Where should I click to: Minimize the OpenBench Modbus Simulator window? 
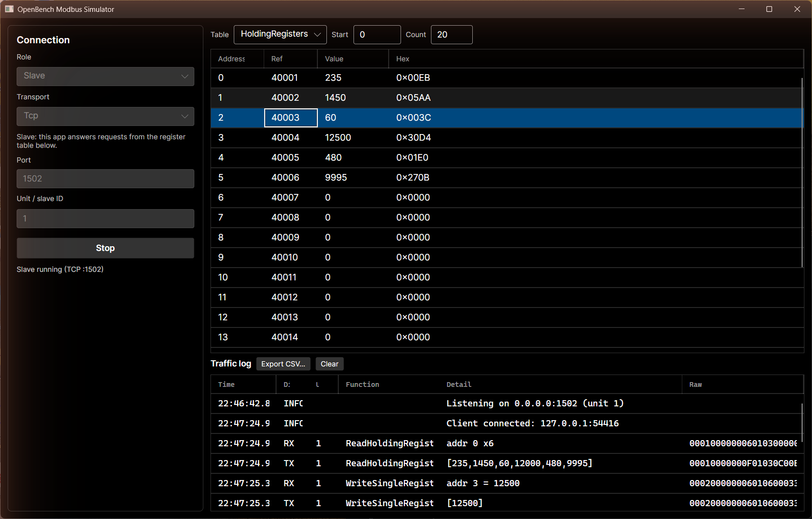coord(742,9)
